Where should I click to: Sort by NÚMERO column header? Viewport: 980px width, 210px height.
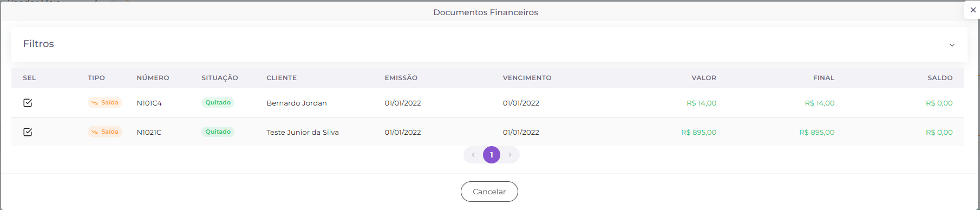click(153, 78)
